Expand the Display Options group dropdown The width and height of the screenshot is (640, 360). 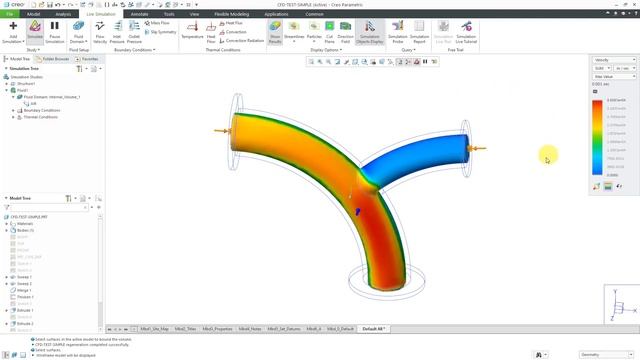[x=326, y=50]
